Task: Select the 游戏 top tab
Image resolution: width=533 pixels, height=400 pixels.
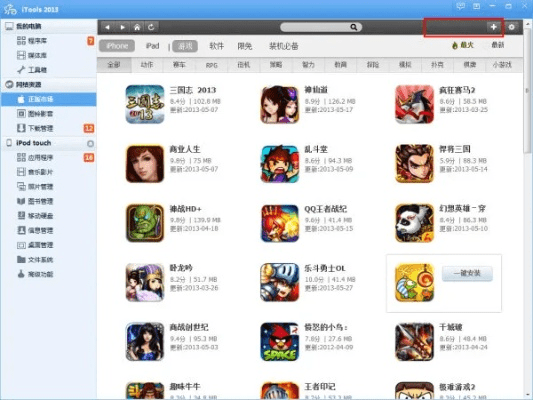Action: click(185, 46)
